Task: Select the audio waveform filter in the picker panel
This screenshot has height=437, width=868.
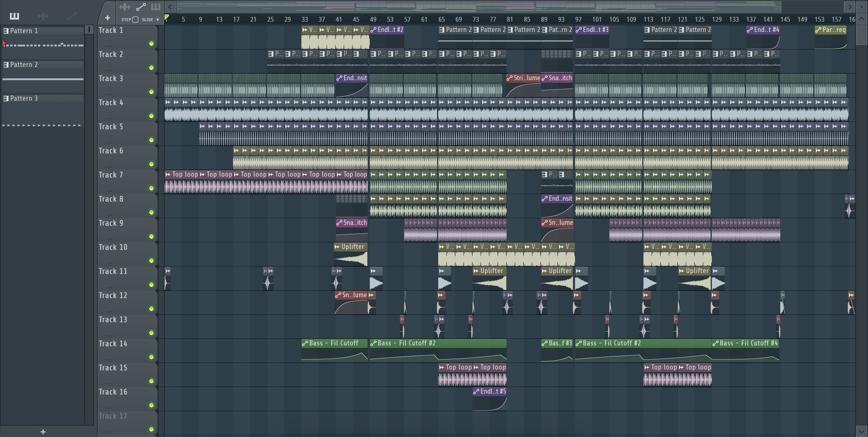Action: tap(43, 16)
